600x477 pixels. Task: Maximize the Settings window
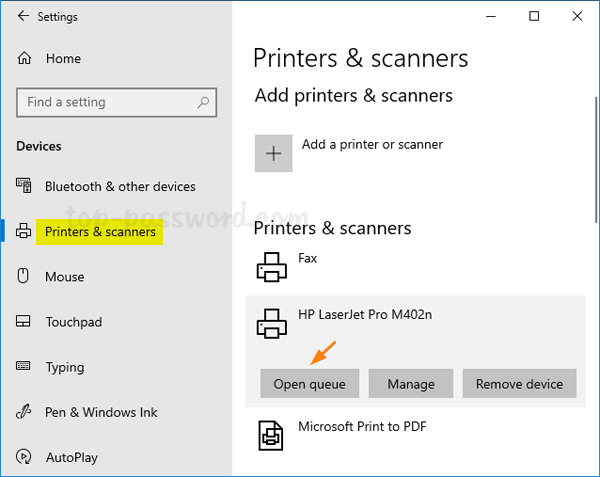[x=534, y=17]
